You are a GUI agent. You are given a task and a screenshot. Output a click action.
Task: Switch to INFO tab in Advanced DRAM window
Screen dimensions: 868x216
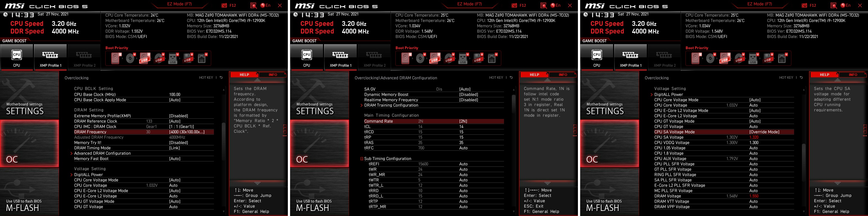tap(563, 75)
